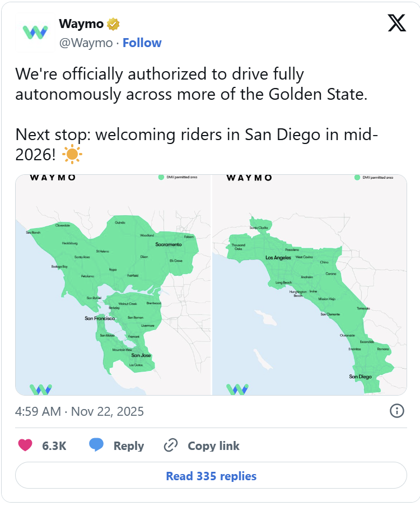This screenshot has height=506, width=420.
Task: Click the reply speech bubble icon
Action: [x=96, y=445]
